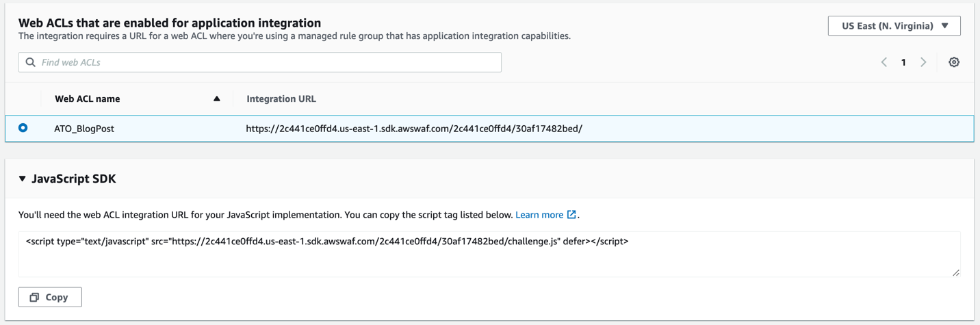Click the external link icon after Learn more

click(571, 215)
